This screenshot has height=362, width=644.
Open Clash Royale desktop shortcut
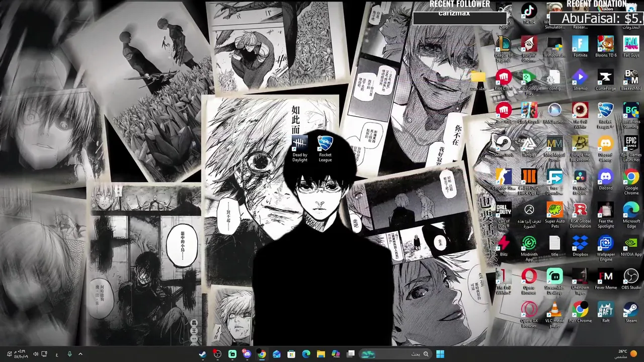[x=529, y=113]
